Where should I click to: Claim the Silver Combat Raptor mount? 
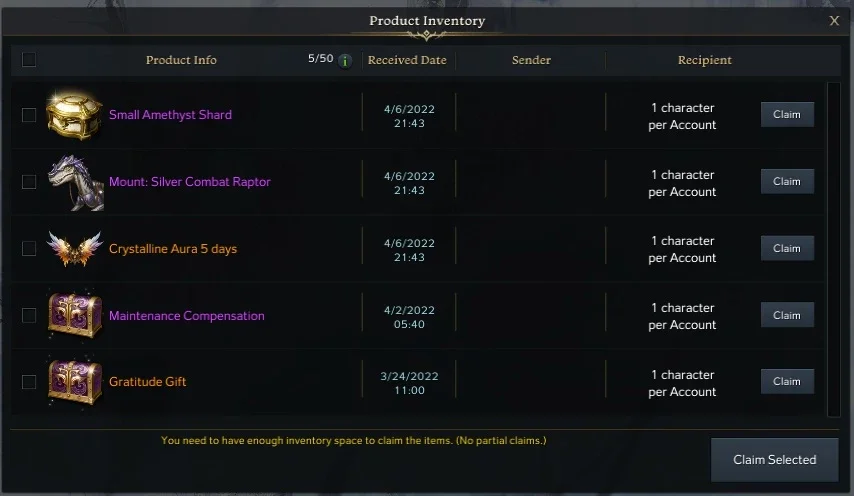coord(787,181)
